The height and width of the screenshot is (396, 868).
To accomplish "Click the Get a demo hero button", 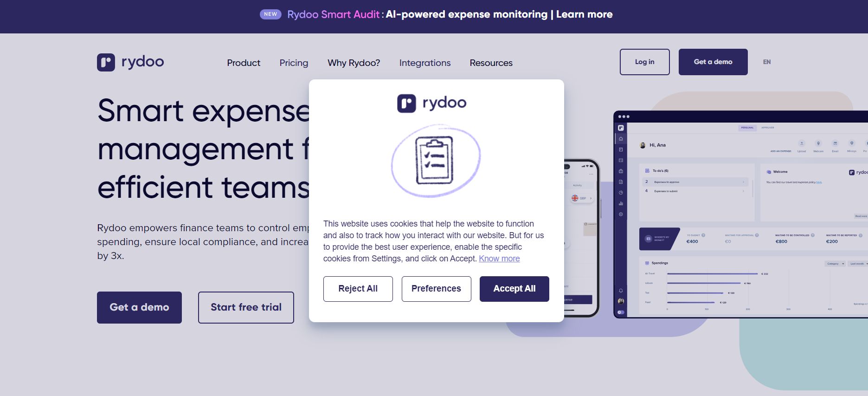I will pos(139,307).
